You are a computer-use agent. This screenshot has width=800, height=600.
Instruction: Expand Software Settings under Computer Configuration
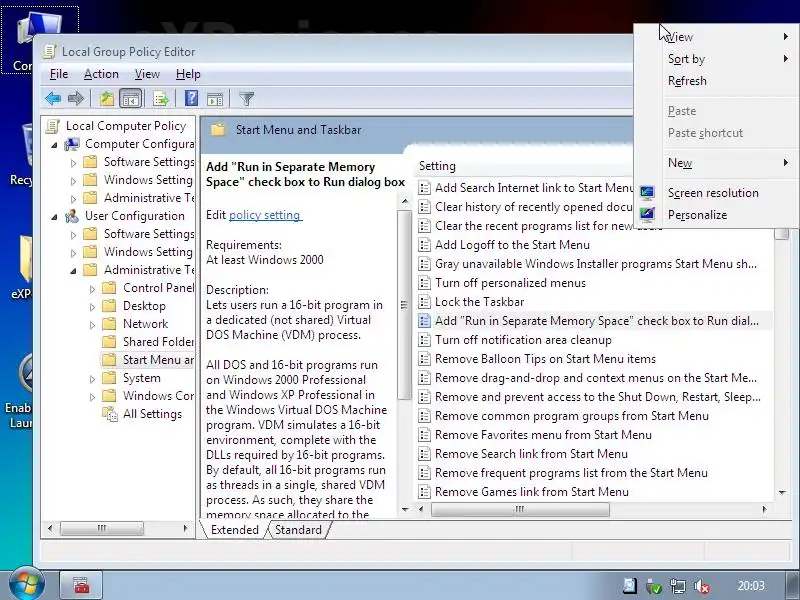click(x=73, y=163)
